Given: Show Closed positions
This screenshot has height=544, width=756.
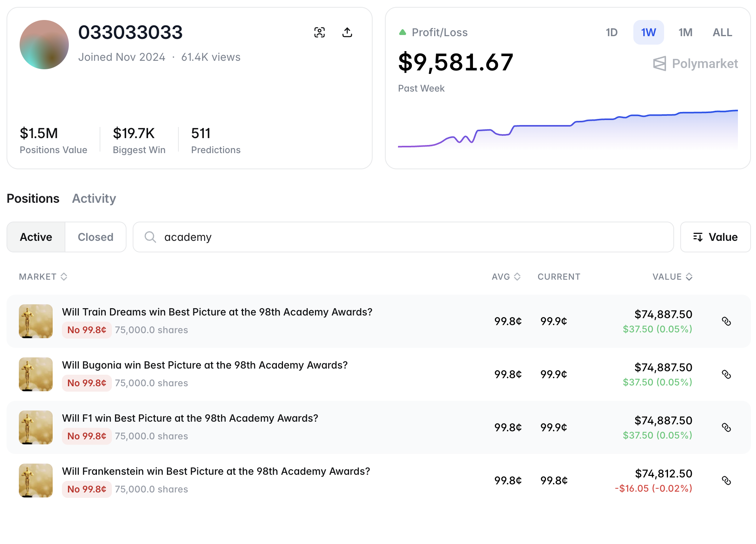Looking at the screenshot, I should tap(95, 237).
